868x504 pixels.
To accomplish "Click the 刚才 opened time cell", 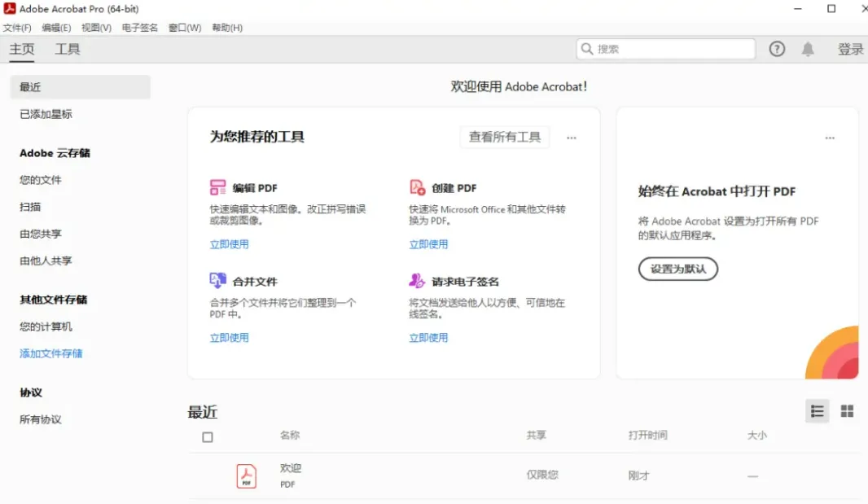I will pyautogui.click(x=638, y=476).
